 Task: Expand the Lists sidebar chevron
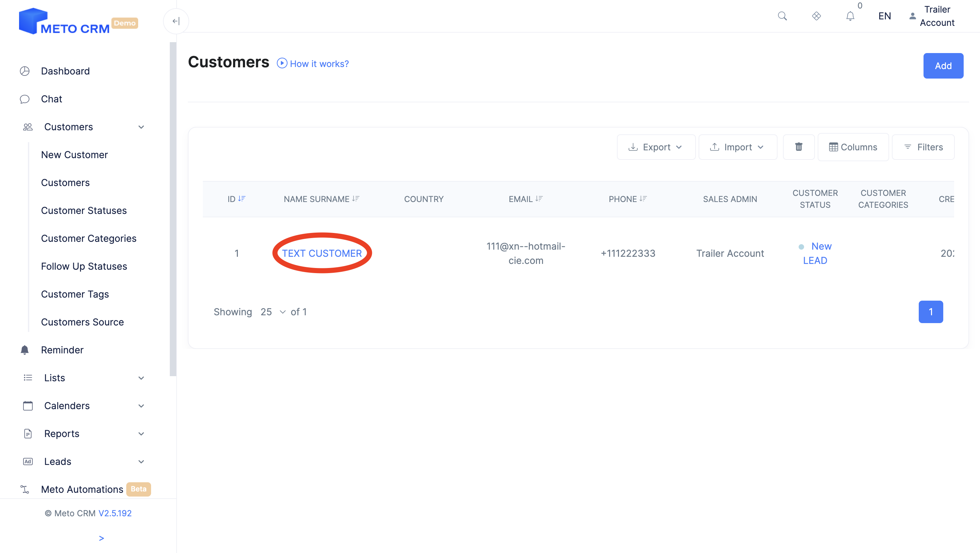(x=141, y=378)
